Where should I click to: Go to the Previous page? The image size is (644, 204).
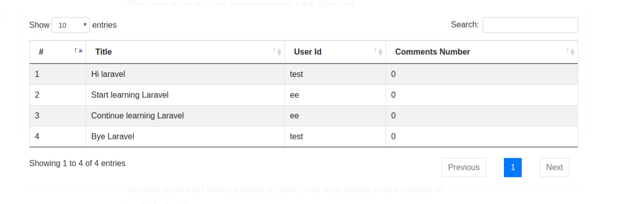[464, 167]
